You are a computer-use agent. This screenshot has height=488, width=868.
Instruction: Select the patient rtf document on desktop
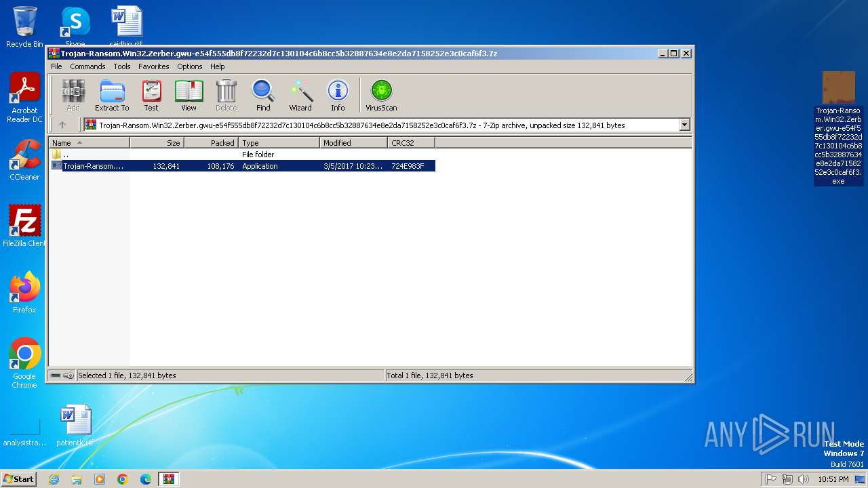pyautogui.click(x=75, y=426)
